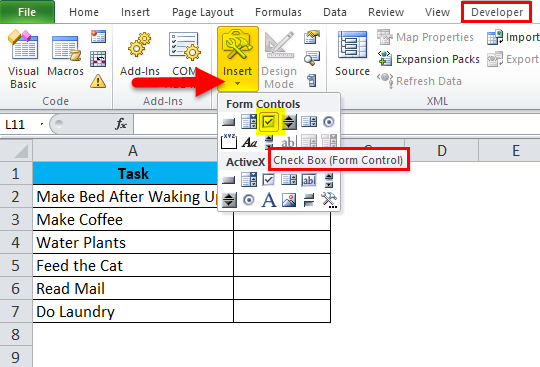Select Label (Aa) form control
The image size is (540, 367).
coord(249,142)
